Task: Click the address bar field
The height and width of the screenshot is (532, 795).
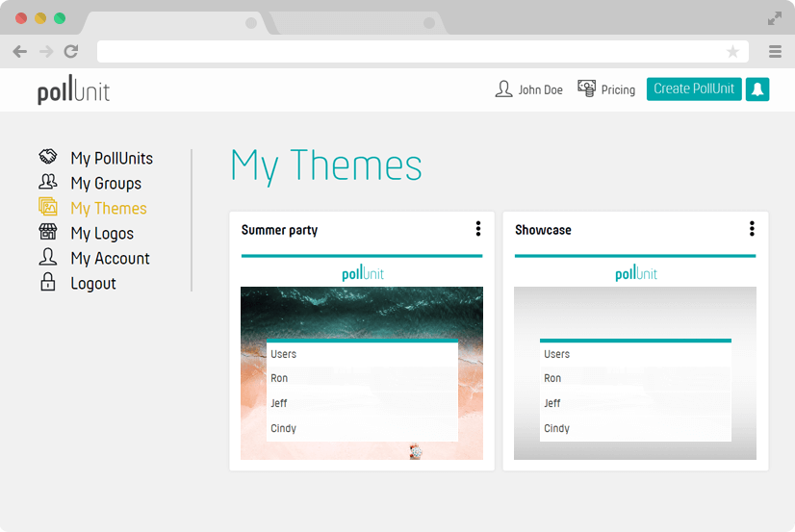Action: 423,51
